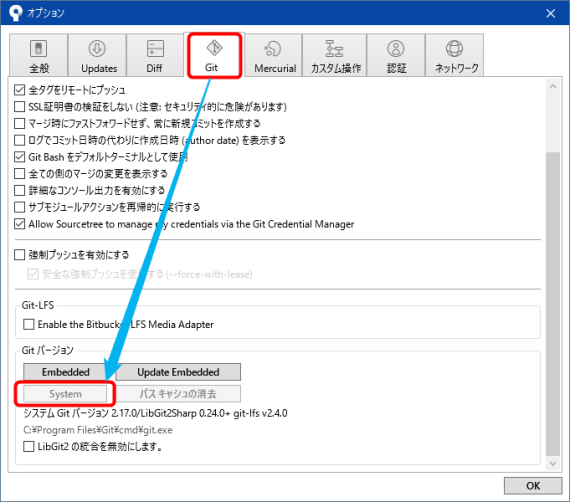Click the scrollbar down arrow
This screenshot has height=502, width=570.
click(553, 463)
